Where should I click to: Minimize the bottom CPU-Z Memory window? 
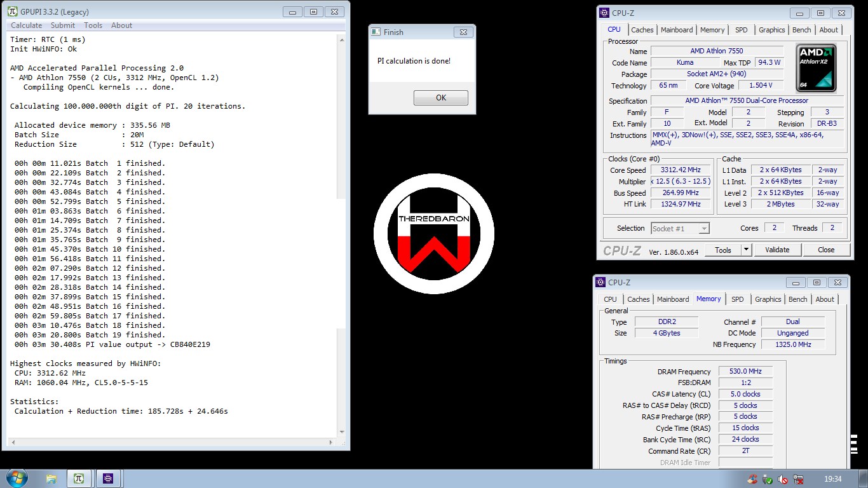(x=795, y=282)
